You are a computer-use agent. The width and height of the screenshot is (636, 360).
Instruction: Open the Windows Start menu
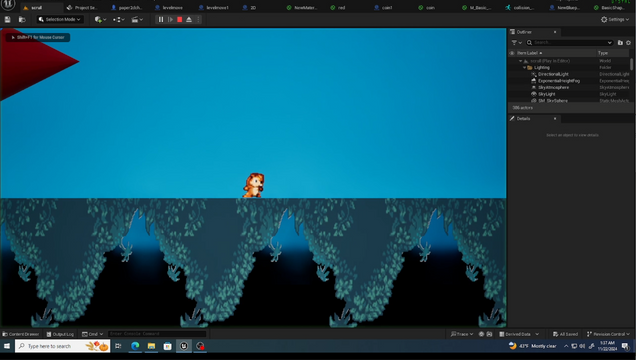pos(7,346)
